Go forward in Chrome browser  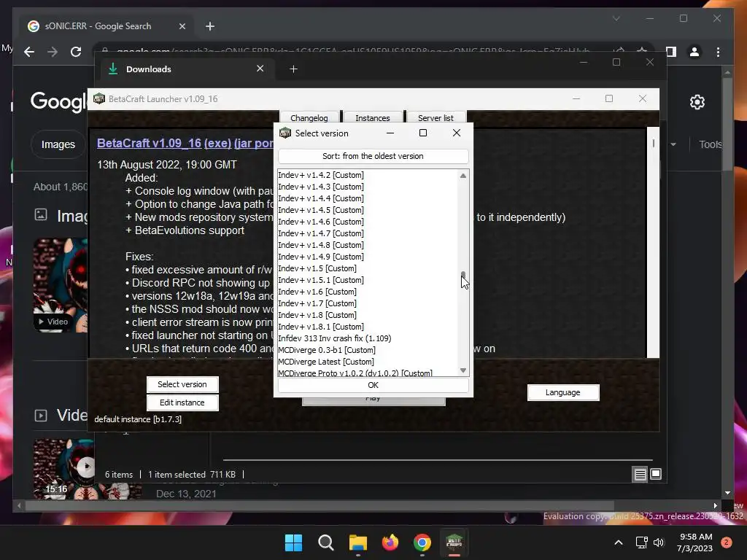53,52
